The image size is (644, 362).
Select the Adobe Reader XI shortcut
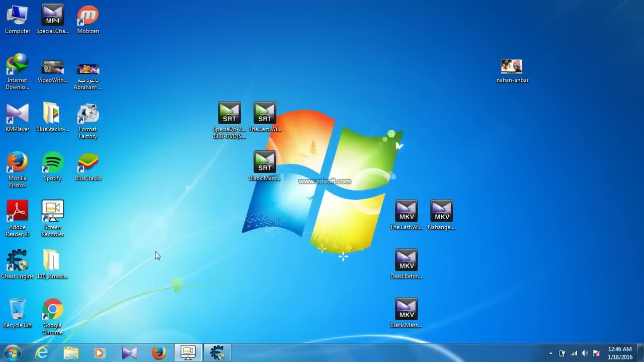17,219
